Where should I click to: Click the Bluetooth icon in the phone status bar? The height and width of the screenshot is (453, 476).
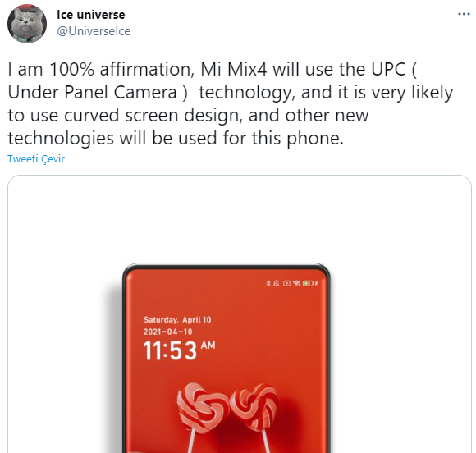(x=268, y=283)
